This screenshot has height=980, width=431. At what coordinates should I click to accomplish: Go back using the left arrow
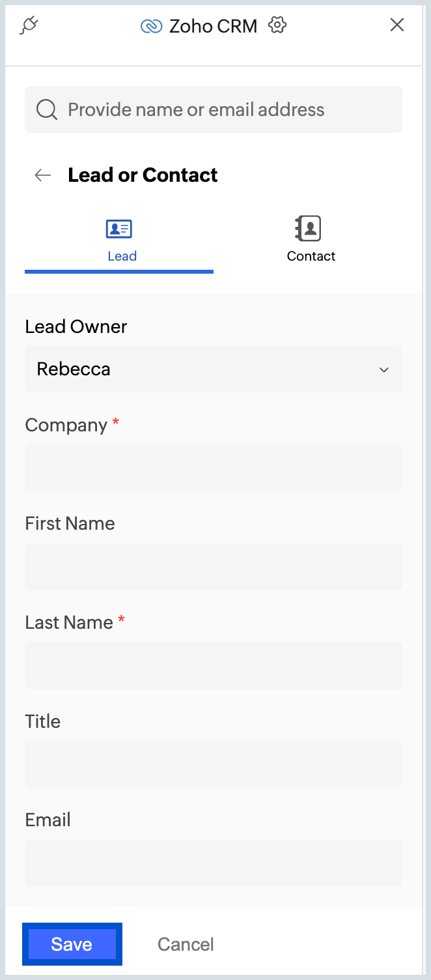[x=43, y=175]
